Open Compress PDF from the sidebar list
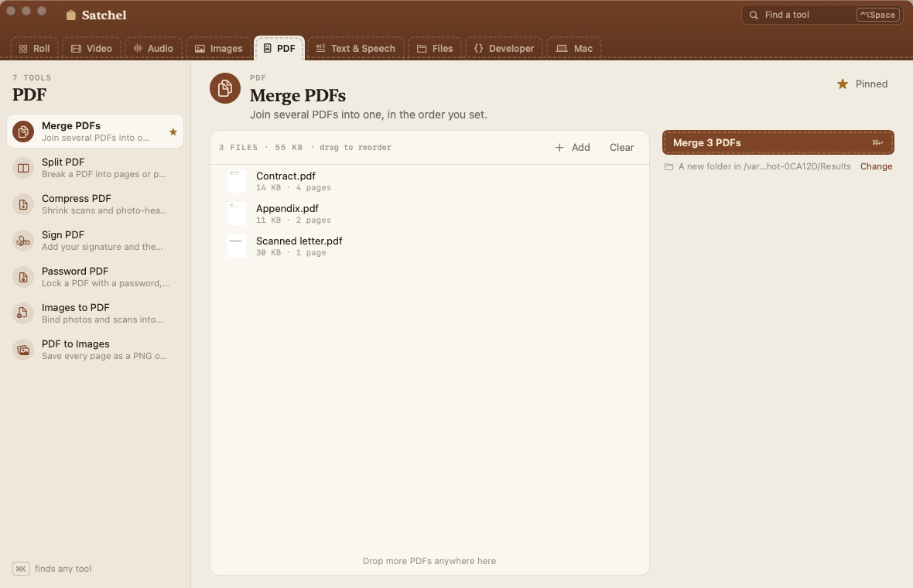This screenshot has height=588, width=913. (x=95, y=204)
